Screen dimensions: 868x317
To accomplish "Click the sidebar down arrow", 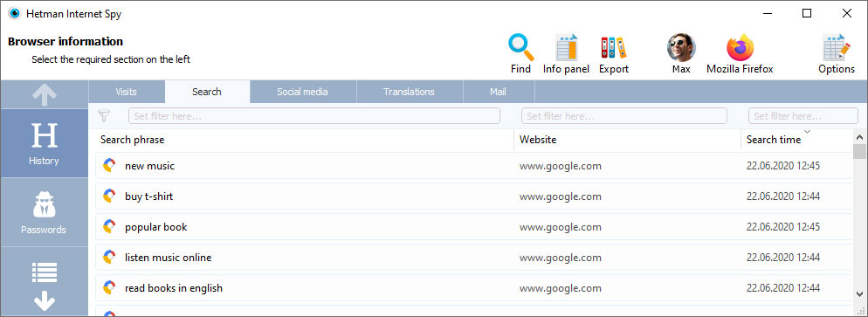I will click(x=45, y=301).
